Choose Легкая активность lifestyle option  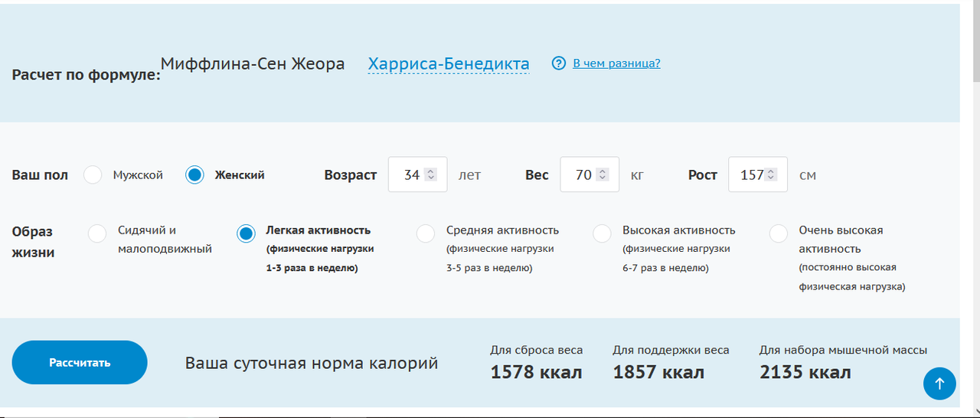tap(246, 233)
